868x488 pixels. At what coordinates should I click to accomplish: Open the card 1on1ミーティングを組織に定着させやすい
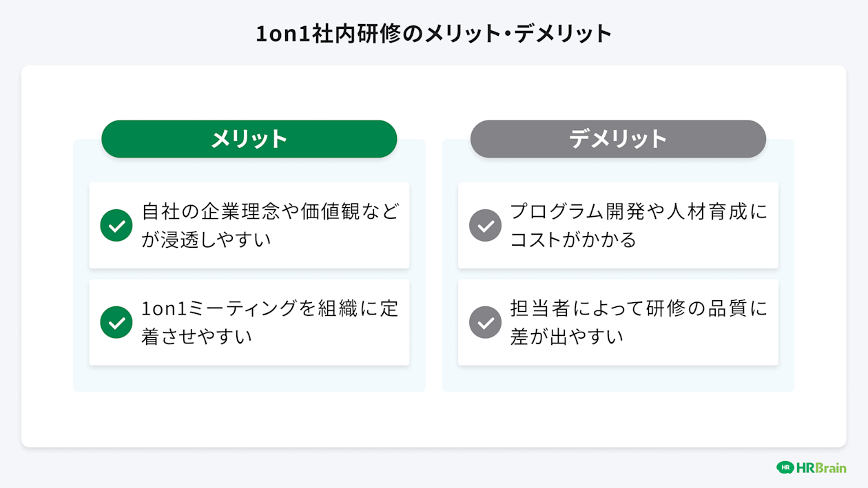pyautogui.click(x=249, y=322)
